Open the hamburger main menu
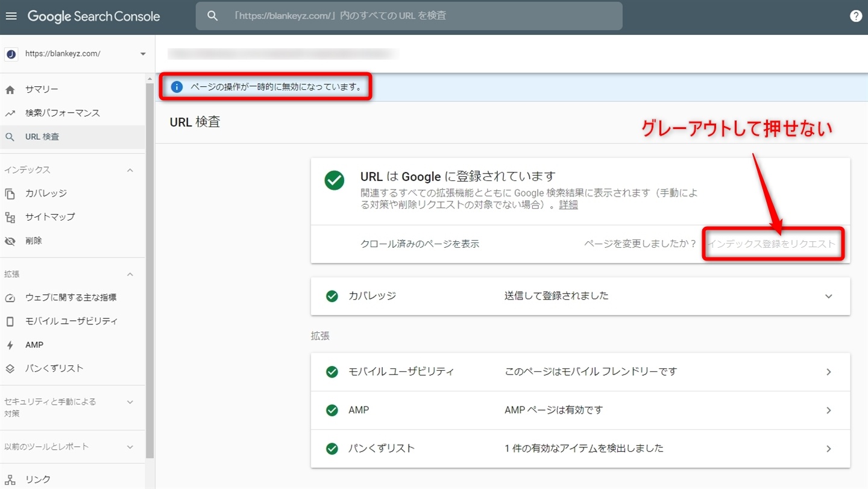868x489 pixels. (11, 16)
